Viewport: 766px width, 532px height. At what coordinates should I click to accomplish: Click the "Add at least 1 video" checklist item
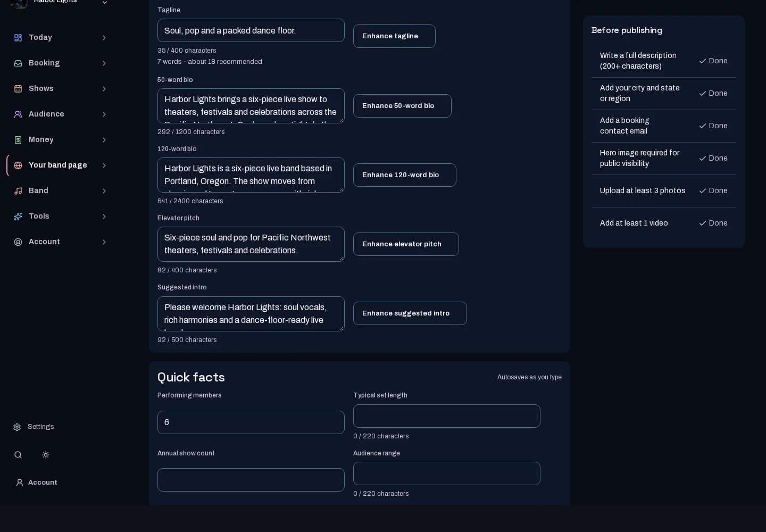[x=664, y=223]
